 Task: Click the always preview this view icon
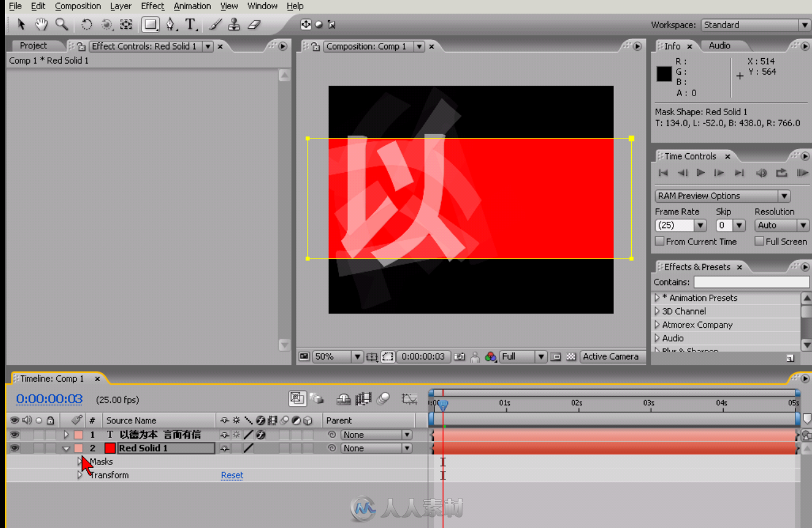coord(303,356)
